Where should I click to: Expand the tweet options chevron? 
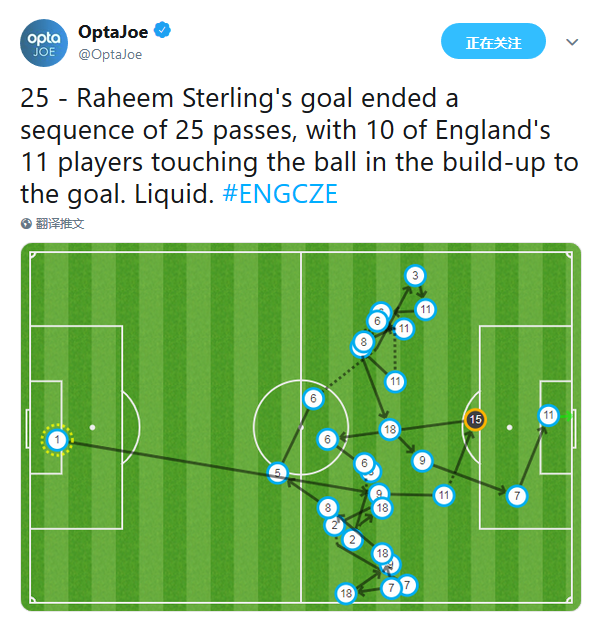click(572, 42)
